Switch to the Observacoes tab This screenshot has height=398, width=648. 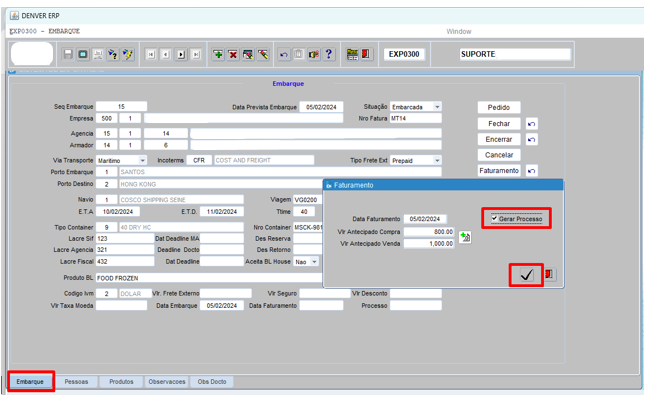point(167,381)
